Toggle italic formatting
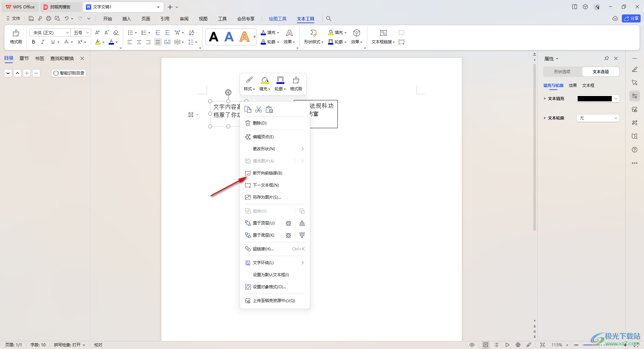644x349 pixels. click(43, 42)
